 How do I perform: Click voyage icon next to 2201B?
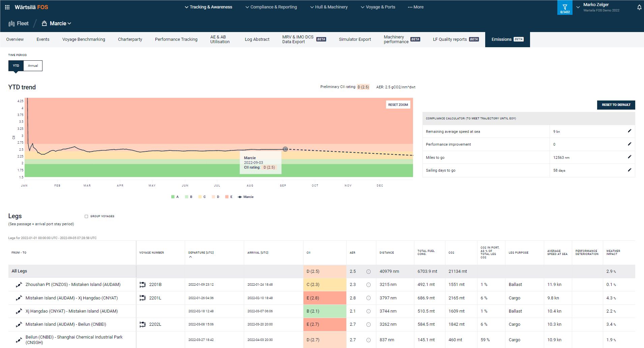point(143,285)
